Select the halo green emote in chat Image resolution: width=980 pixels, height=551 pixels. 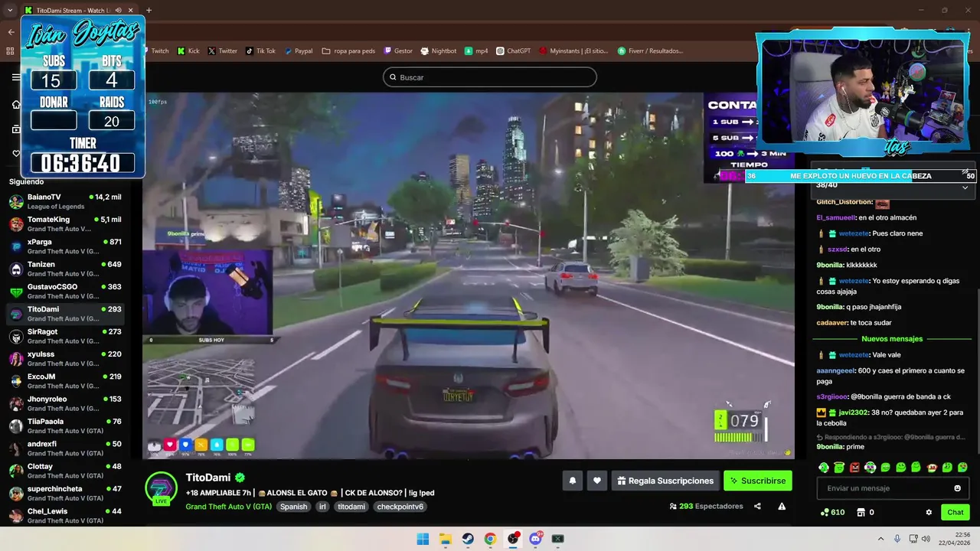point(839,468)
